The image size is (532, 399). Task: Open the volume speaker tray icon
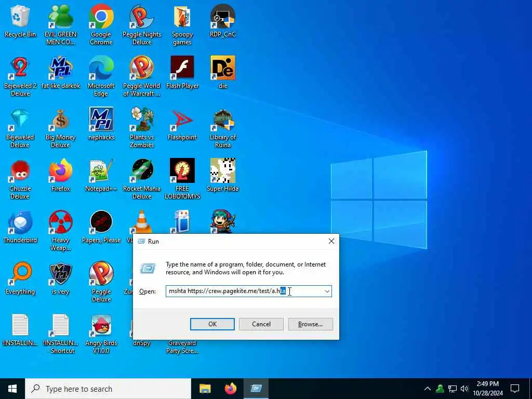[464, 389]
